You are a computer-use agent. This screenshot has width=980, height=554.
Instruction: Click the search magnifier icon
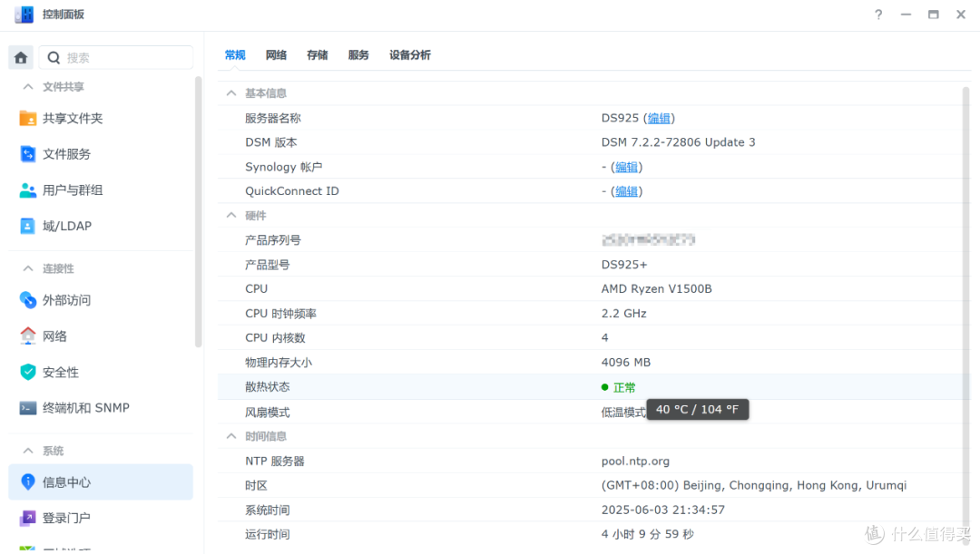(x=54, y=57)
